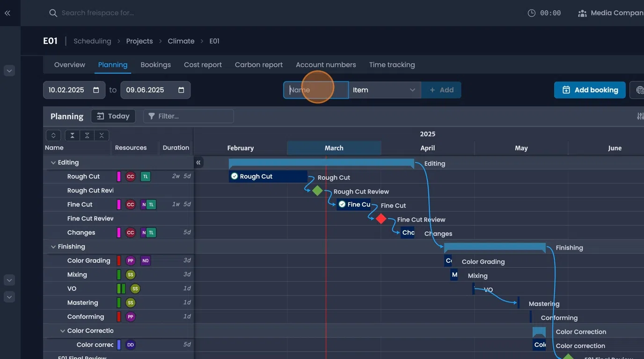Collapse the Finishing group

coord(53,246)
